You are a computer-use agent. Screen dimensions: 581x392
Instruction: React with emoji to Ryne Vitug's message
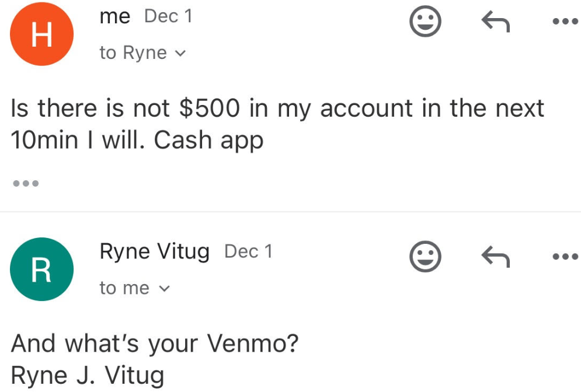[425, 257]
